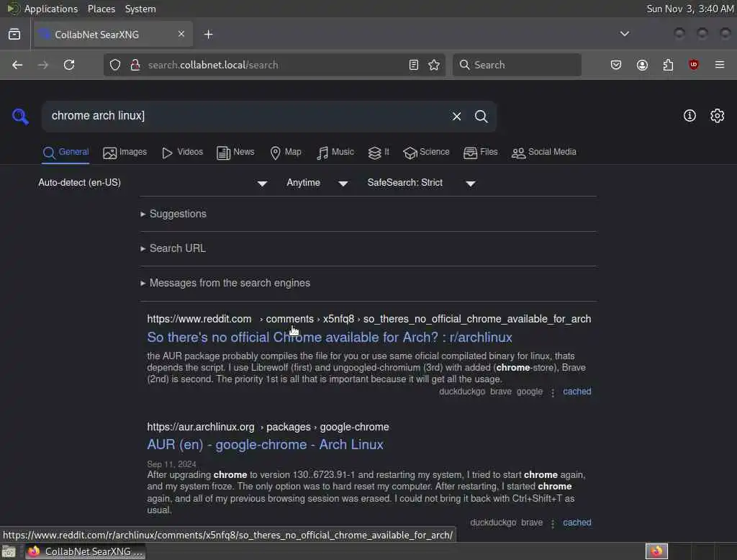The image size is (737, 560).
Task: Toggle reader view icon
Action: [414, 65]
